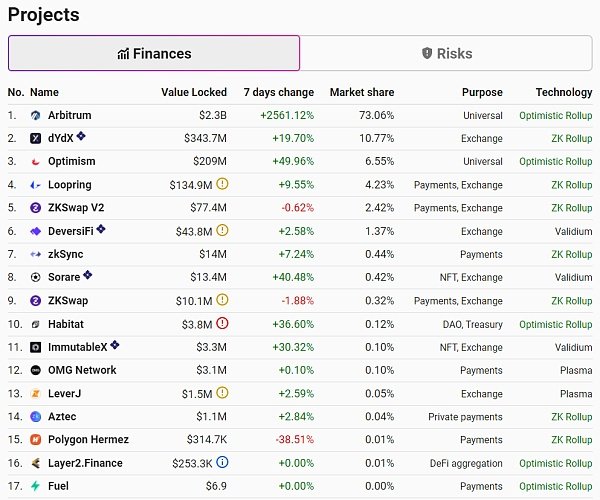
Task: Open the OMG Network project link
Action: coord(82,370)
